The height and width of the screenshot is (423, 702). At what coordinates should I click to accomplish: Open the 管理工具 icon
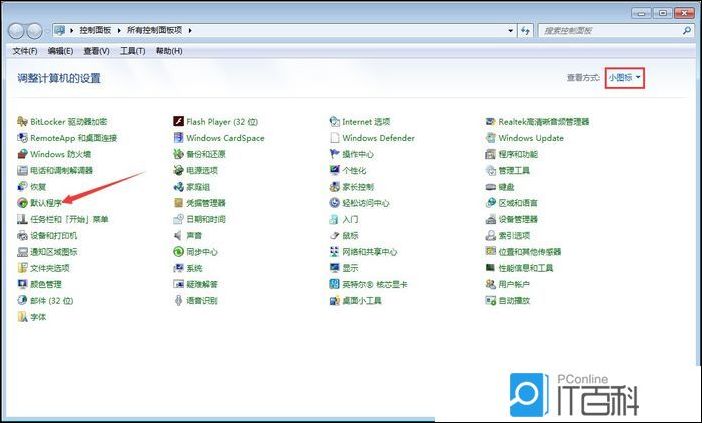(491, 170)
